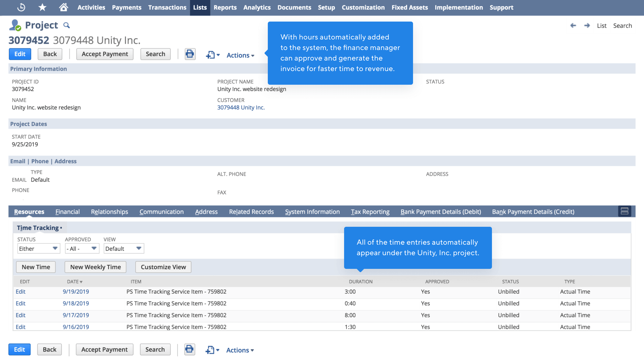Switch to the Tax Reporting subtab
Screen dimensions: 644x362
370,212
